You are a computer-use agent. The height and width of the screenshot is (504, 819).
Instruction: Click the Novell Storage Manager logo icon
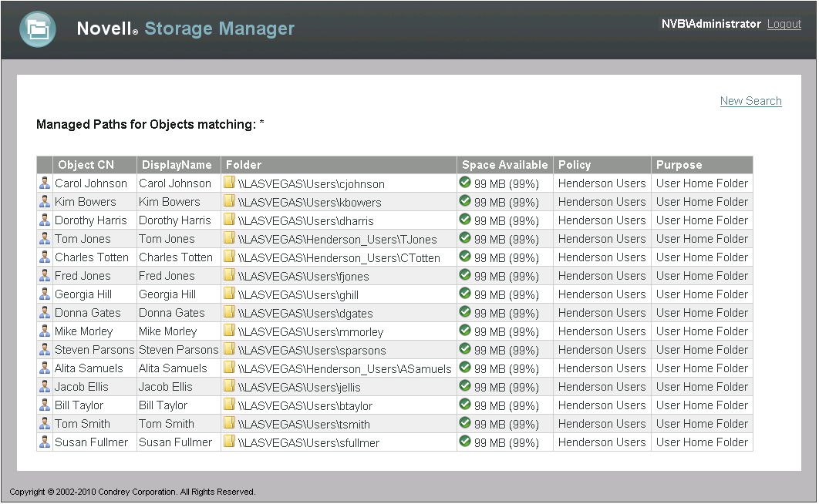click(x=37, y=29)
